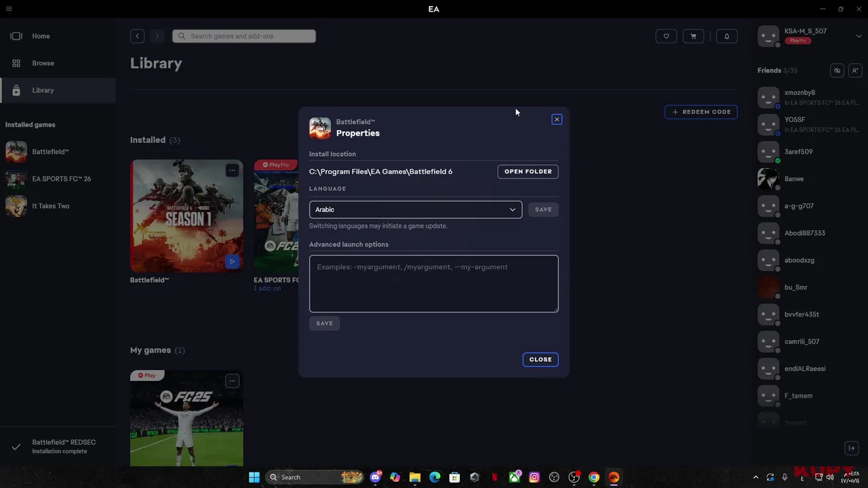Expand the KSA-M_S_507 account dropdown
The width and height of the screenshot is (868, 488).
(859, 36)
